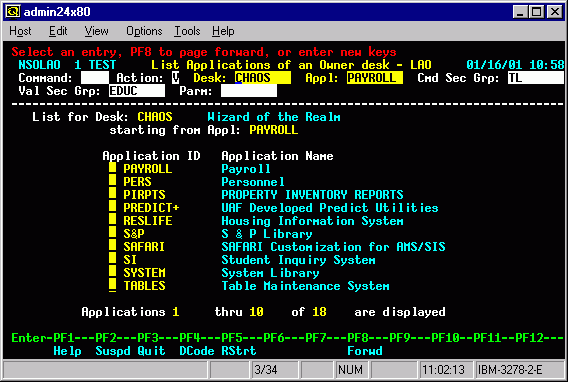Screen dimensions: 568x382
Task: Open the View menu
Action: (x=96, y=31)
